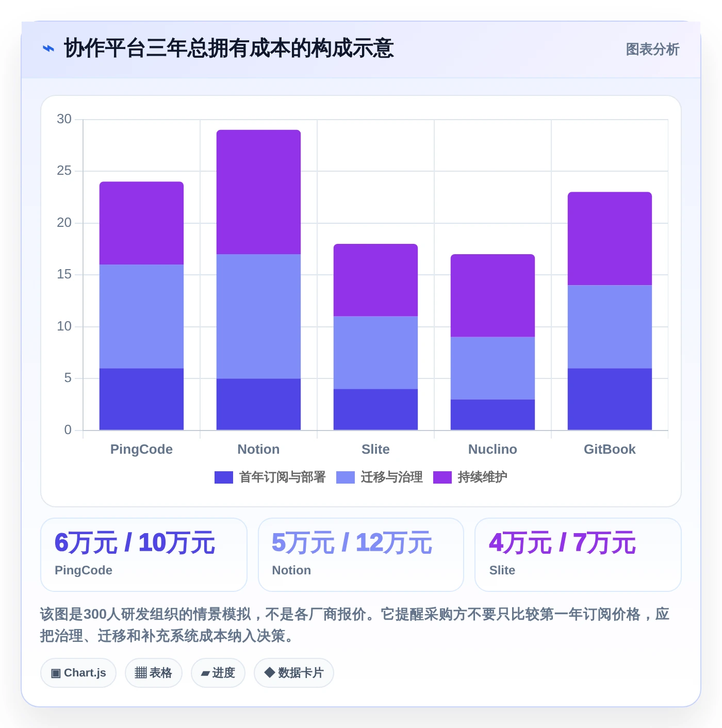Screen dimensions: 722x728
Task: Click the y-axis value 10
Action: coord(64,326)
